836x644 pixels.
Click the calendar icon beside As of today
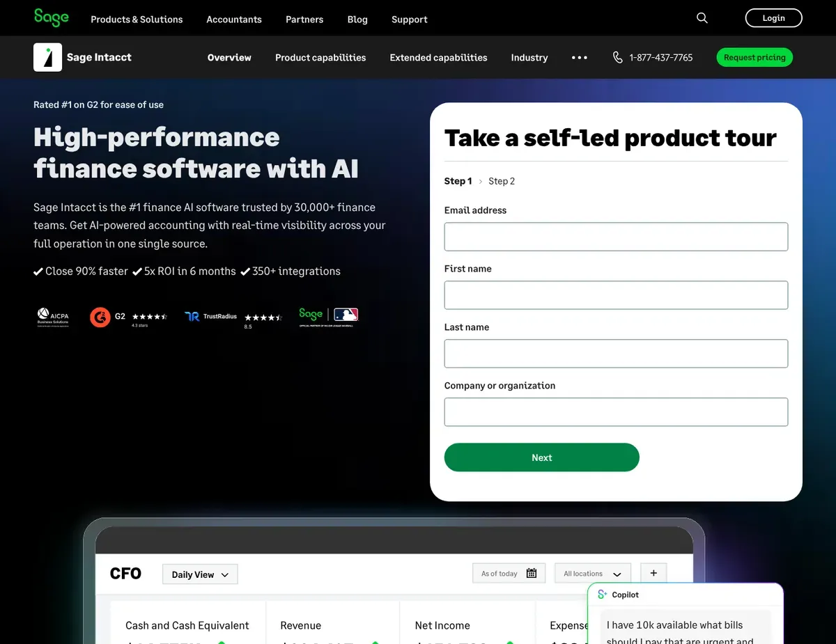click(x=532, y=574)
